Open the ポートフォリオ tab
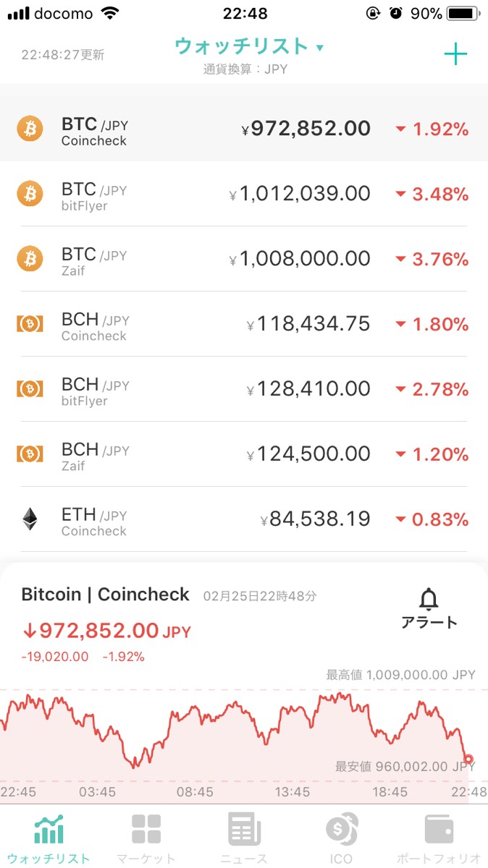 pyautogui.click(x=439, y=838)
